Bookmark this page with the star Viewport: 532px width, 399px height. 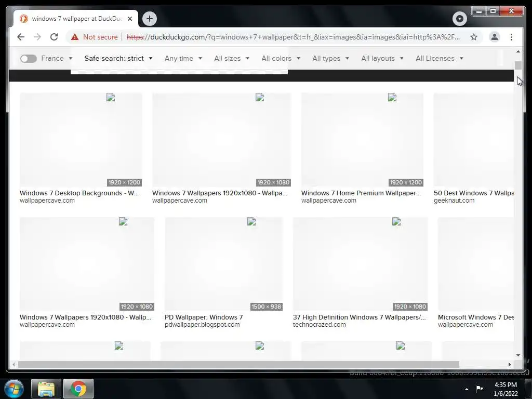click(x=474, y=37)
